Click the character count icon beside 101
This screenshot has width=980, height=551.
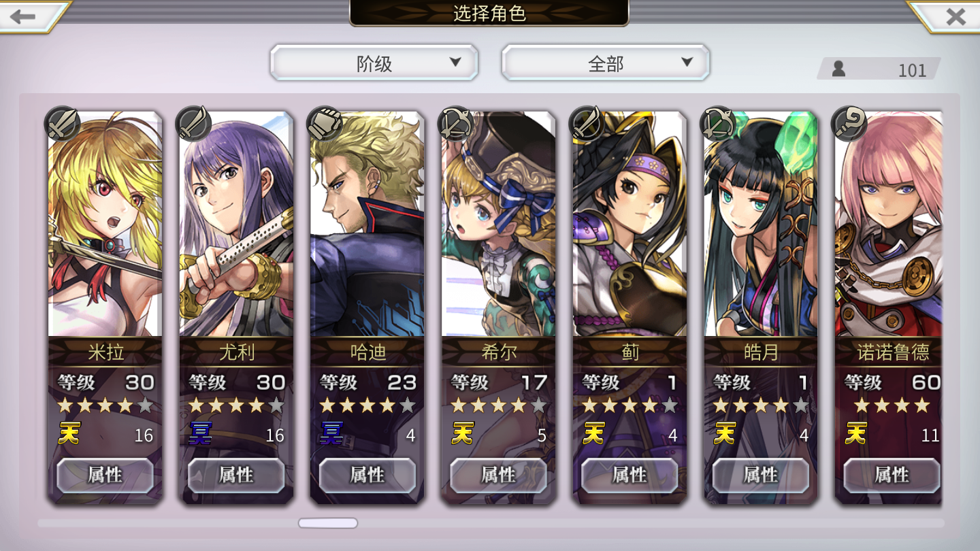(838, 69)
